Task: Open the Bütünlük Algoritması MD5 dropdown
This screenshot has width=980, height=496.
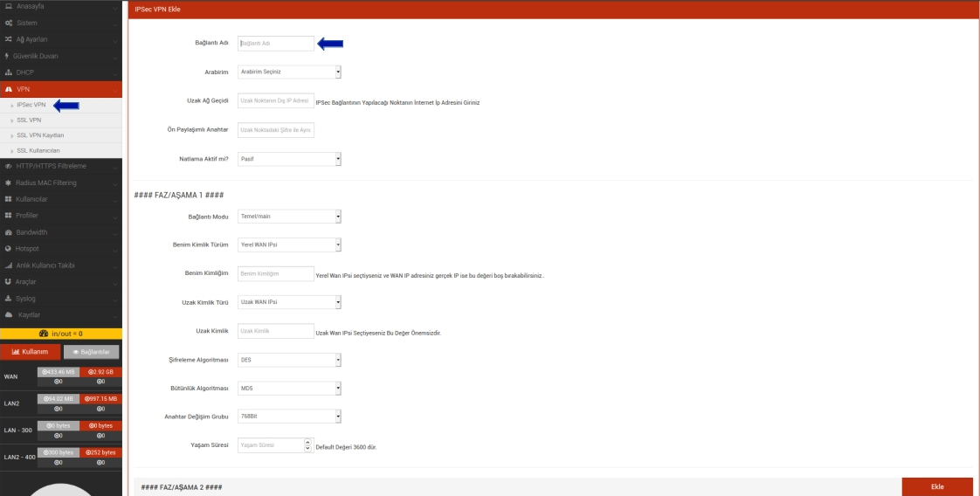Action: tap(289, 389)
